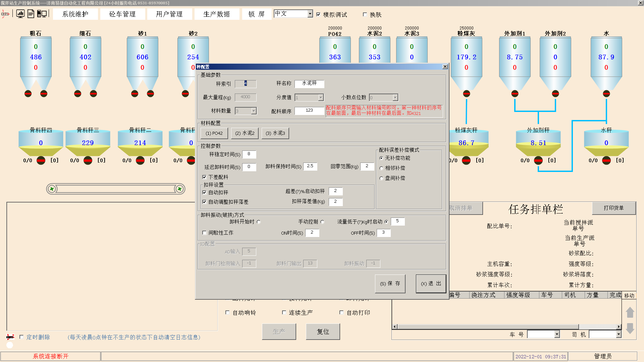Click the monitor bar-chart toolbar icon
Screen dimensions: 644x362
coord(20,14)
